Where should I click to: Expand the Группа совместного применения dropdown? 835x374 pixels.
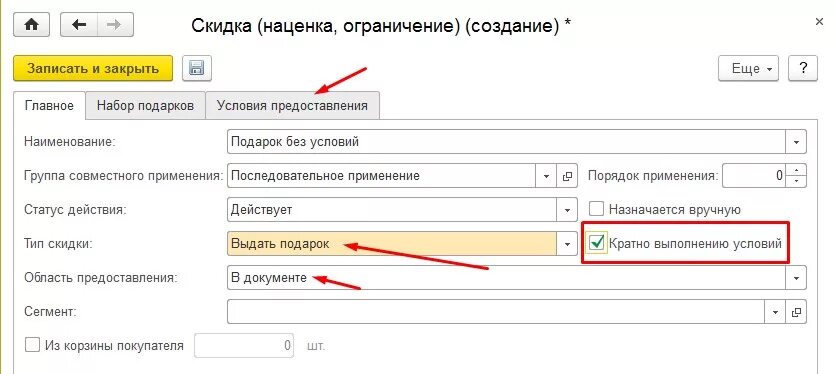[x=546, y=176]
